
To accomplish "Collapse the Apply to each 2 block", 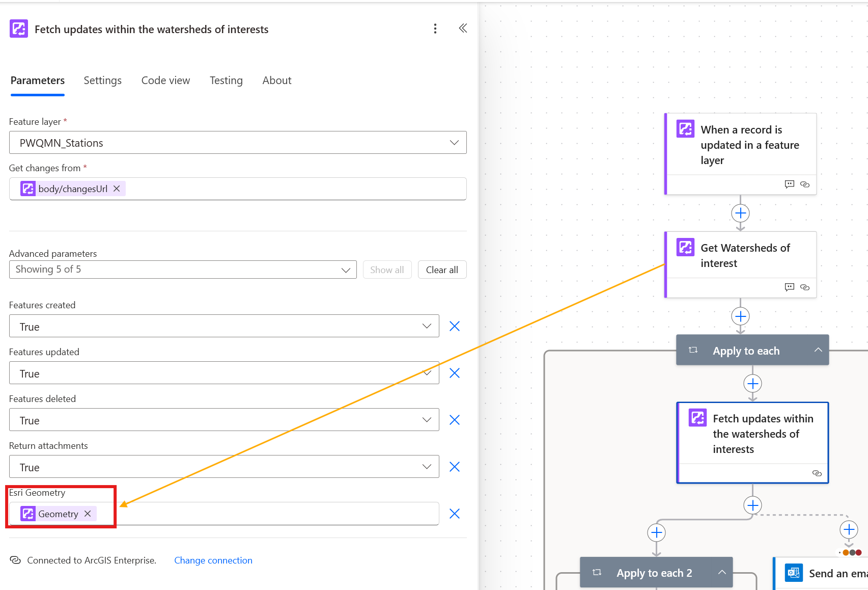I will click(x=722, y=573).
